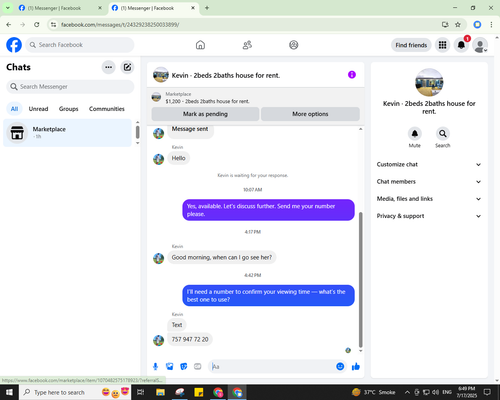Click the conversation scrollbar
The image size is (500, 400).
click(361, 279)
